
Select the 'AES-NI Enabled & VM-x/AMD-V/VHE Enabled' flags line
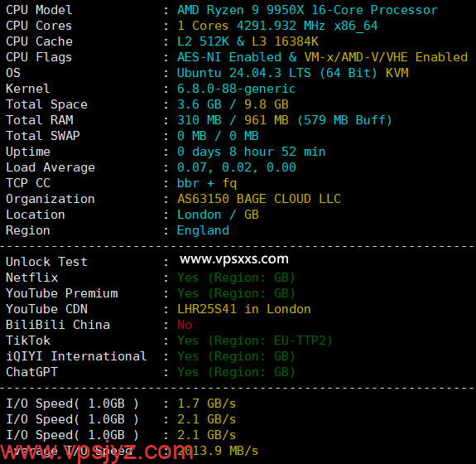click(x=322, y=57)
